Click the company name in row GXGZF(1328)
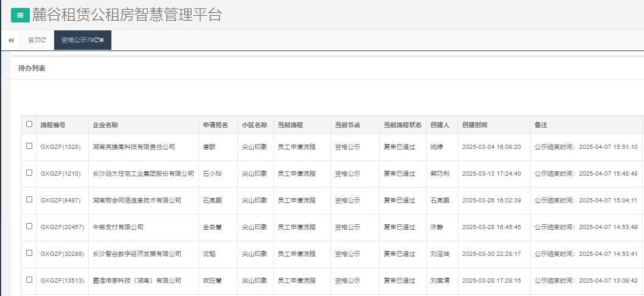Viewport: 644px width, 296px height. [134, 146]
